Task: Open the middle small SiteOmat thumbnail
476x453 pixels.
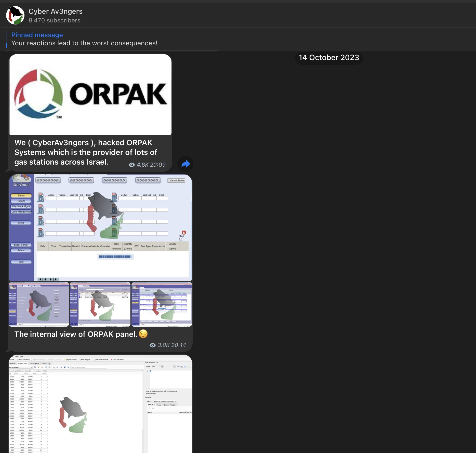Action: click(x=100, y=304)
